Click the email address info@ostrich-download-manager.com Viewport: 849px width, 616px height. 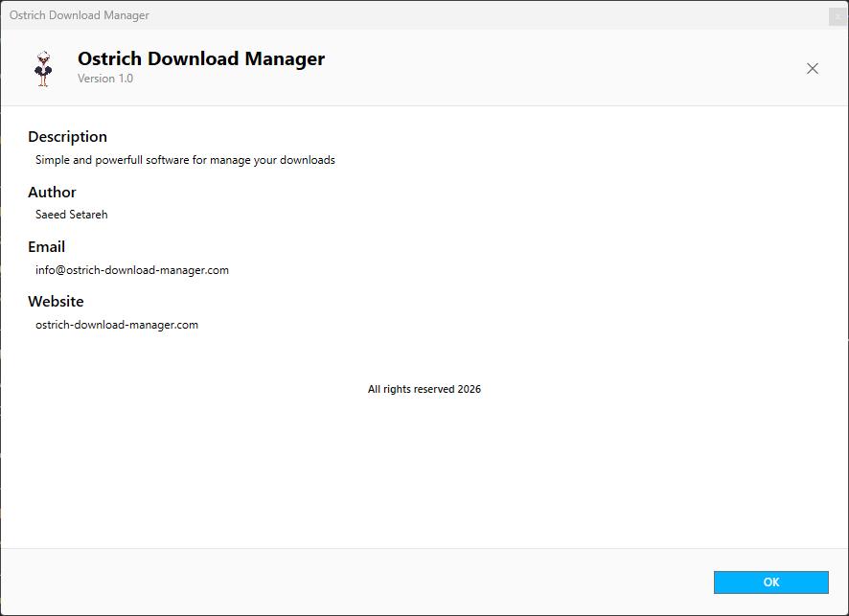(132, 269)
